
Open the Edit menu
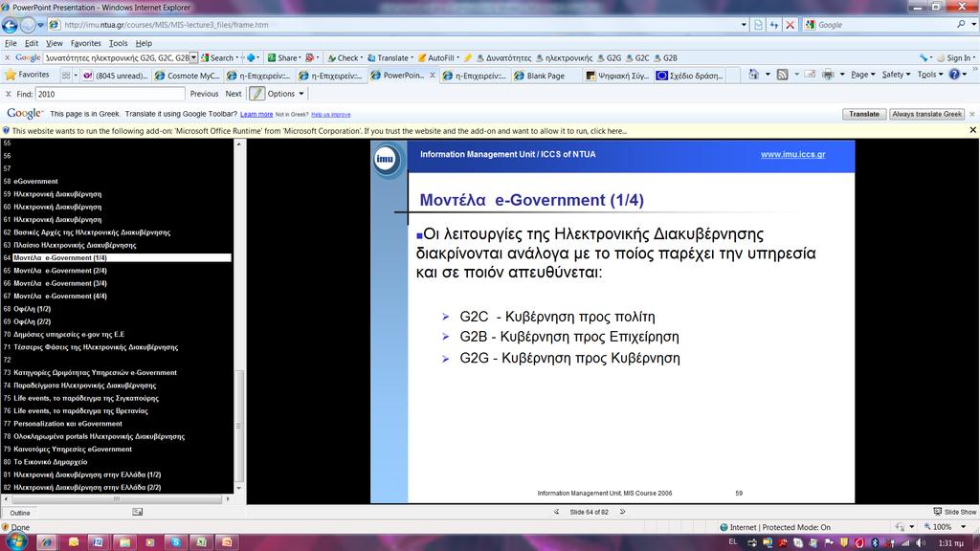tap(32, 43)
